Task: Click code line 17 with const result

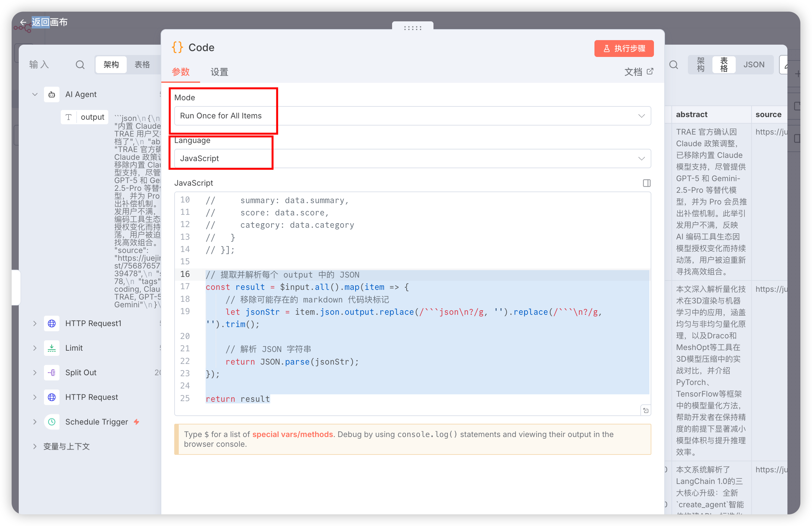Action: click(x=307, y=287)
